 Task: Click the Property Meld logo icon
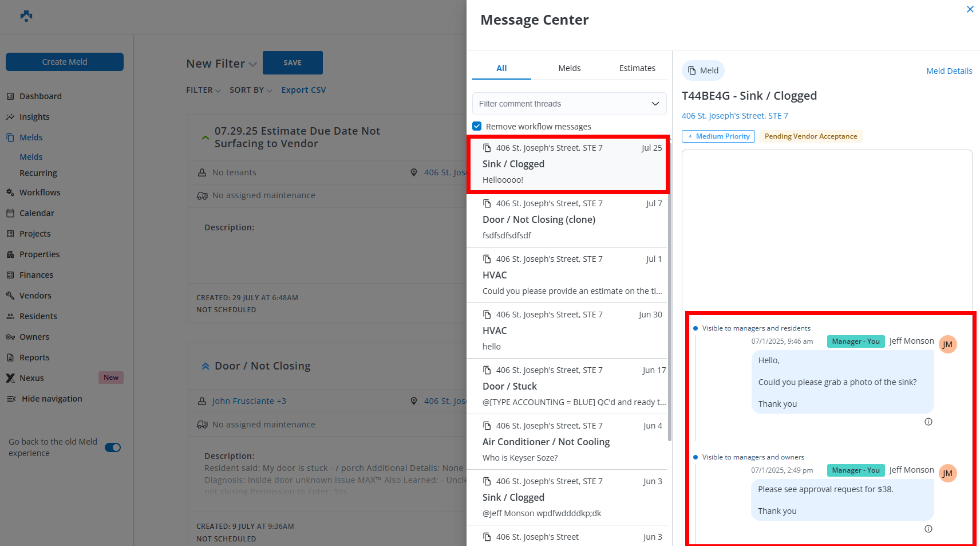coord(26,16)
